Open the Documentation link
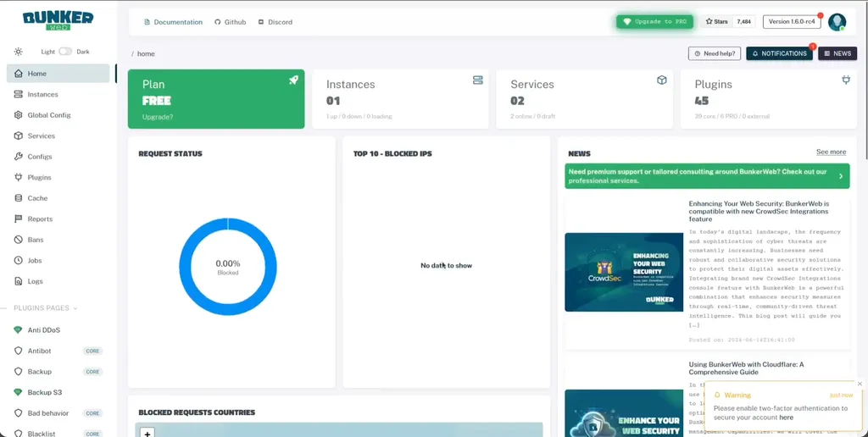The image size is (868, 437). (173, 22)
